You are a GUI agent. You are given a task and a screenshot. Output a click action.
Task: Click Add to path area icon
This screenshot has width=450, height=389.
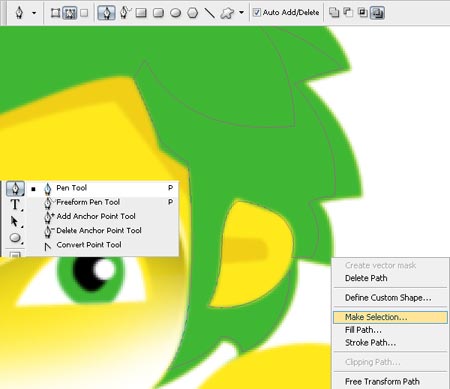pyautogui.click(x=334, y=13)
